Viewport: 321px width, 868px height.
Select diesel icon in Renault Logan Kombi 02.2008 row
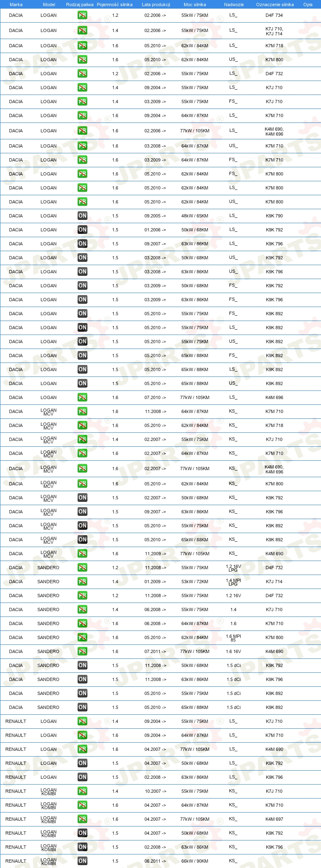(83, 847)
